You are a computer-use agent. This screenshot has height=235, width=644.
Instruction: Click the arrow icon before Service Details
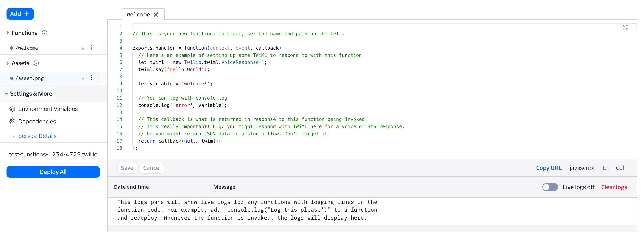[12, 136]
